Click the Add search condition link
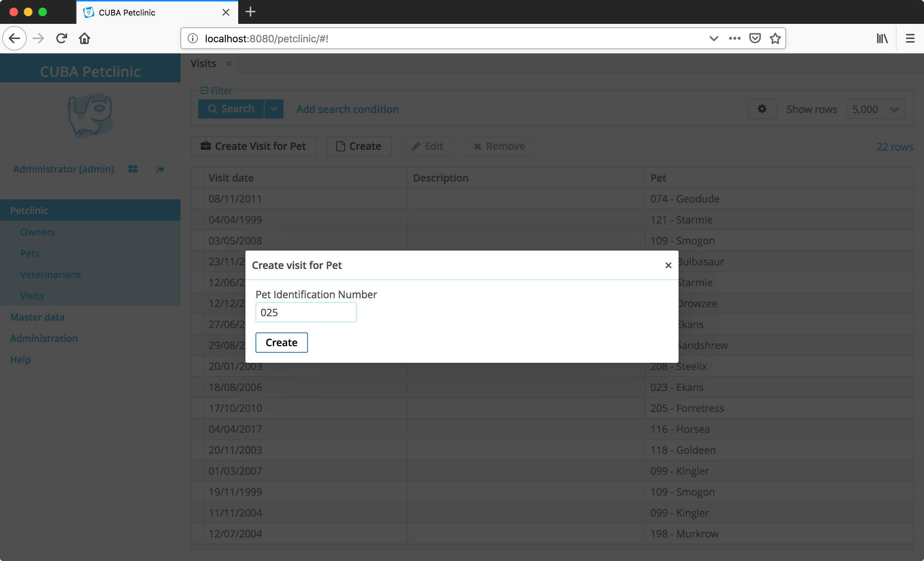The height and width of the screenshot is (561, 924). click(x=347, y=109)
